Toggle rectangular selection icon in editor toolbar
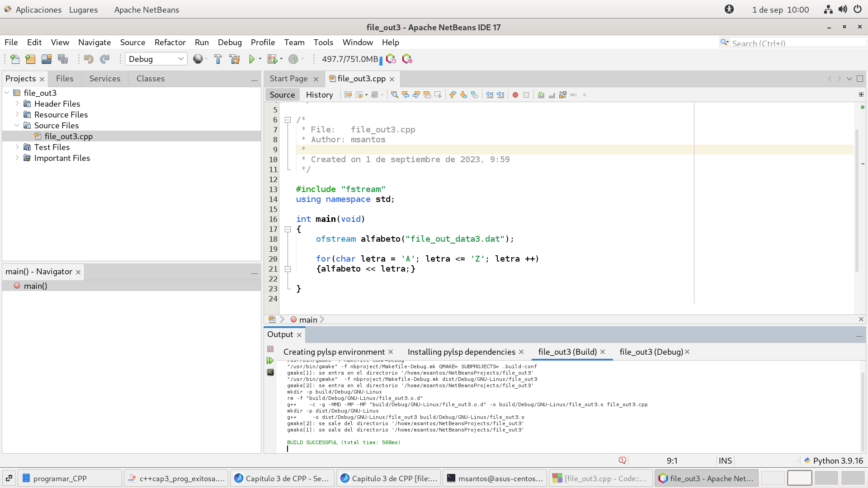 (438, 95)
